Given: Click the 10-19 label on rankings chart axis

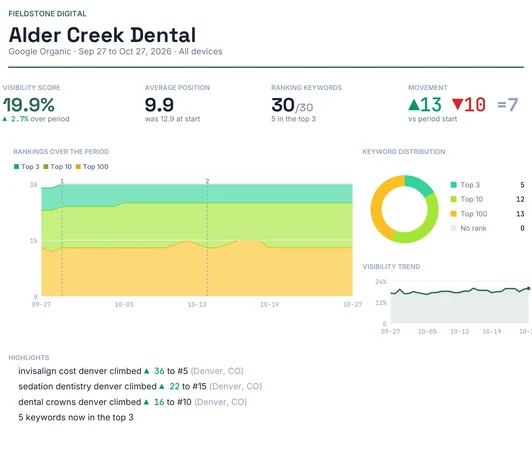Looking at the screenshot, I should (269, 305).
